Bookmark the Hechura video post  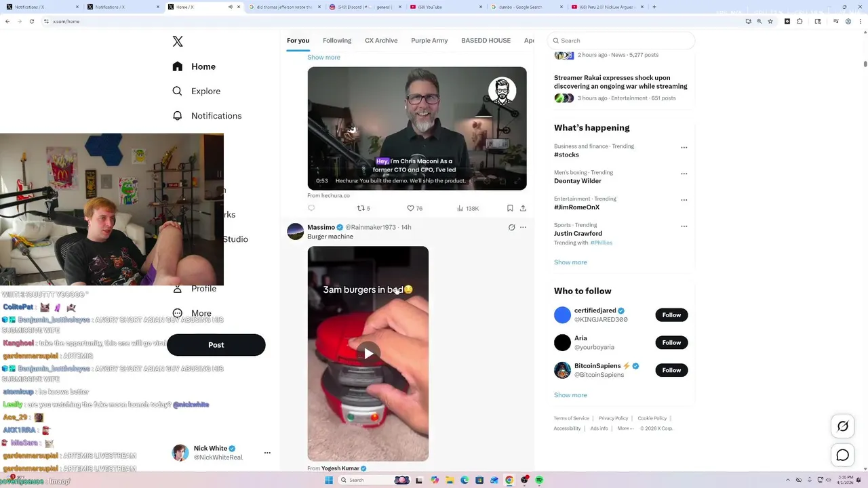click(510, 208)
